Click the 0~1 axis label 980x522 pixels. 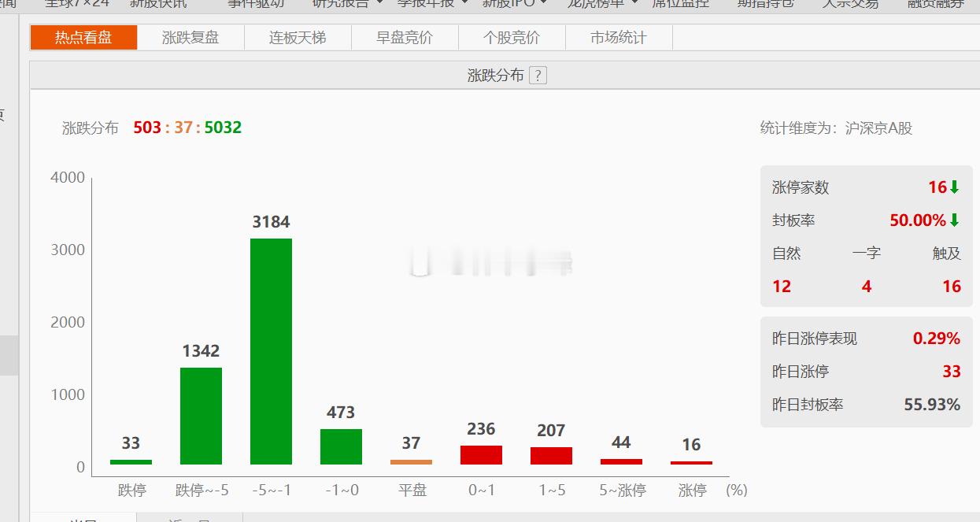[482, 490]
